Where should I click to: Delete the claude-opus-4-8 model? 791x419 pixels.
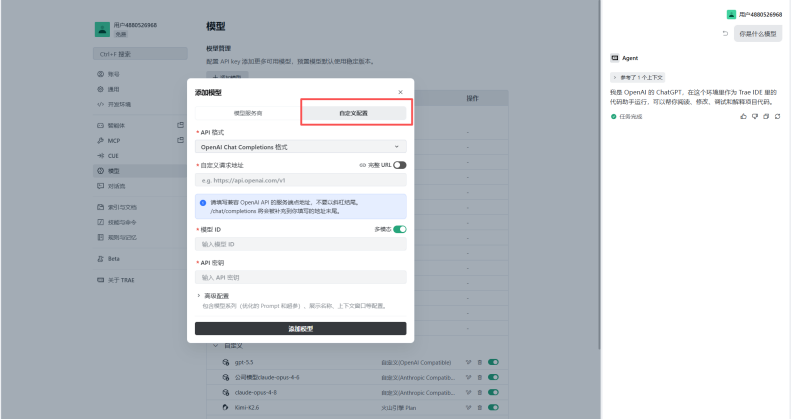pyautogui.click(x=480, y=392)
